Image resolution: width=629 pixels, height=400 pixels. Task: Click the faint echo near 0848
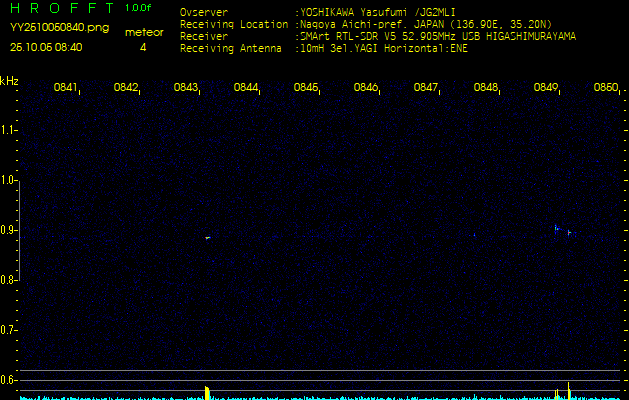pyautogui.click(x=475, y=235)
